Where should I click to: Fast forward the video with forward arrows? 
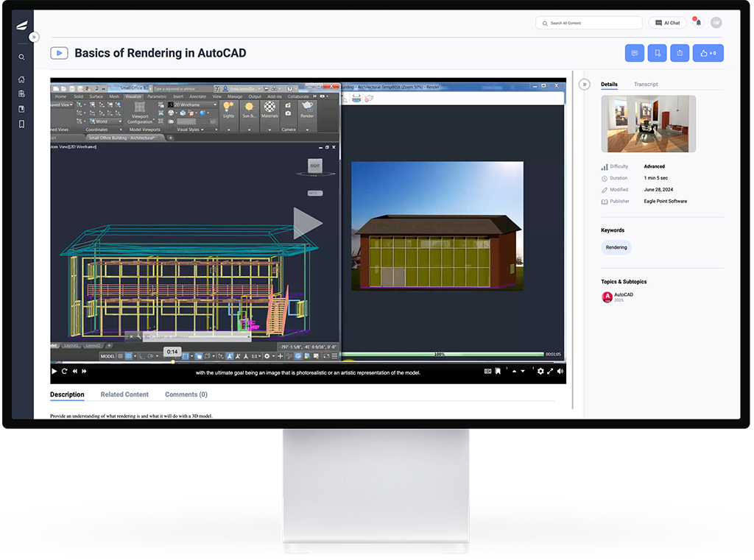(84, 371)
